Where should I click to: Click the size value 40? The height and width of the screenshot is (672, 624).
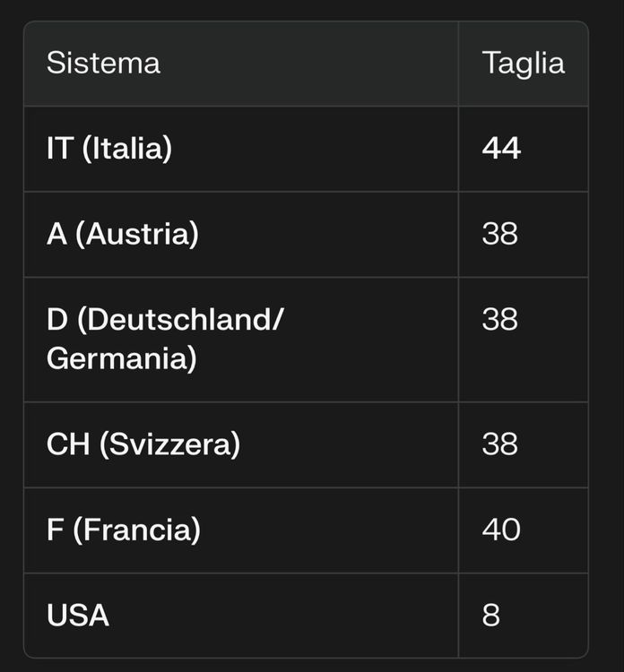click(501, 530)
